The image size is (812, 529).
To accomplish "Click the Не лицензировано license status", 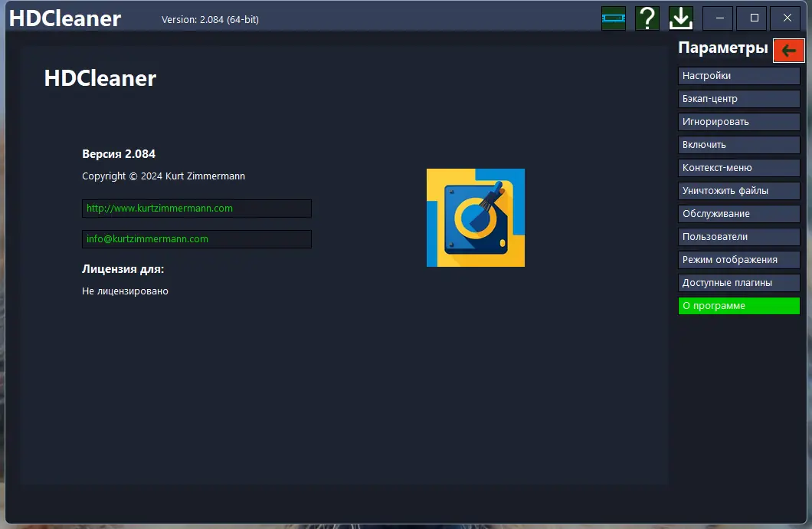I will 126,291.
